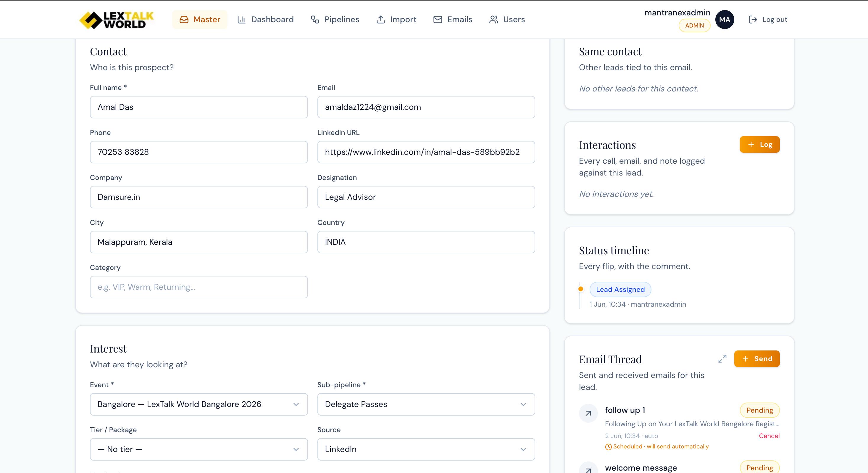Click the LinkedIn URL field
Viewport: 868px width, 473px height.
click(426, 152)
